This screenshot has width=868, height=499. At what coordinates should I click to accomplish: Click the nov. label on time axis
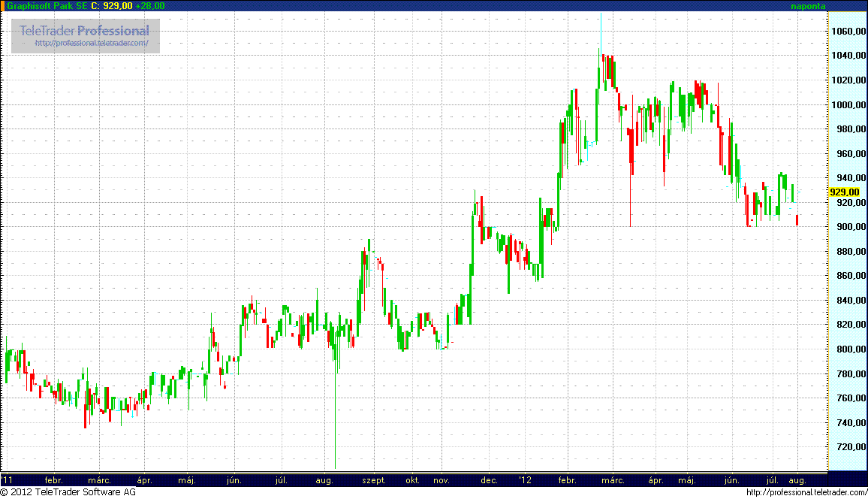tap(442, 480)
